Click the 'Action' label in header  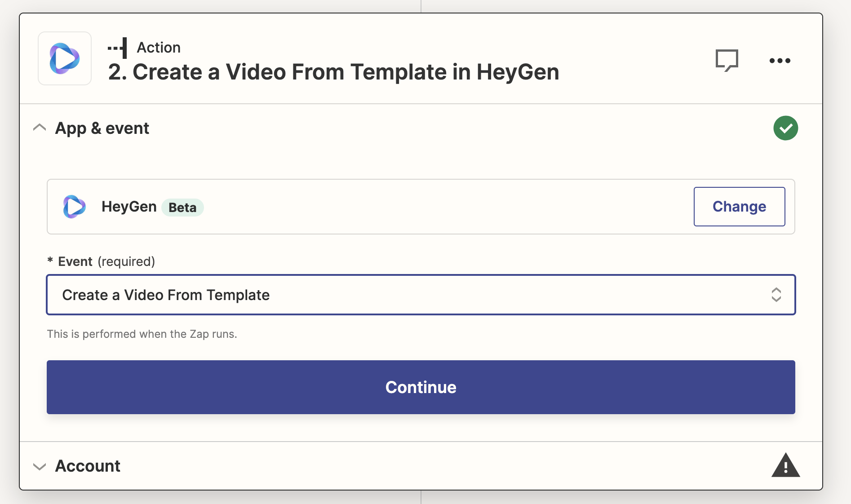click(159, 48)
